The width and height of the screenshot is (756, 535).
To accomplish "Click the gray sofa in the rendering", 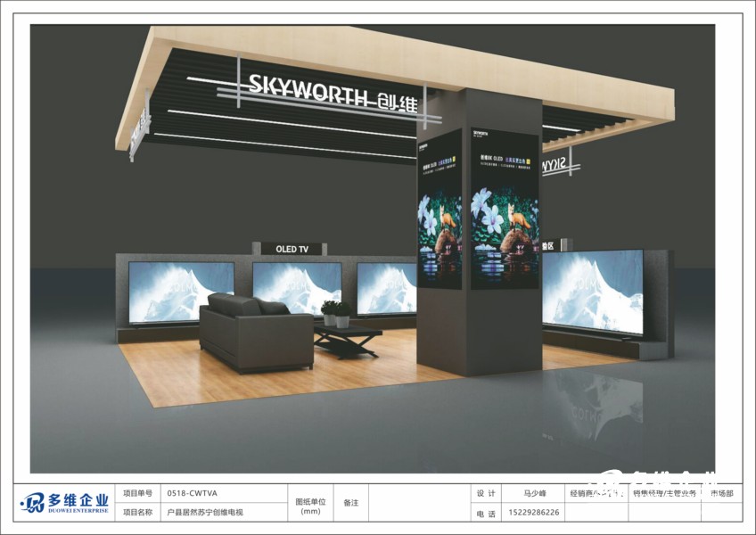I will pos(257,333).
